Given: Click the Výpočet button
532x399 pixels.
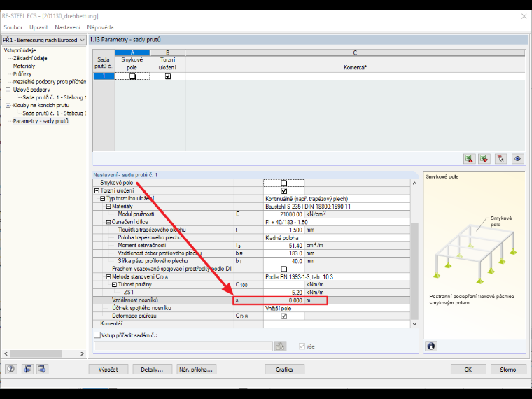Looking at the screenshot, I should tap(108, 370).
